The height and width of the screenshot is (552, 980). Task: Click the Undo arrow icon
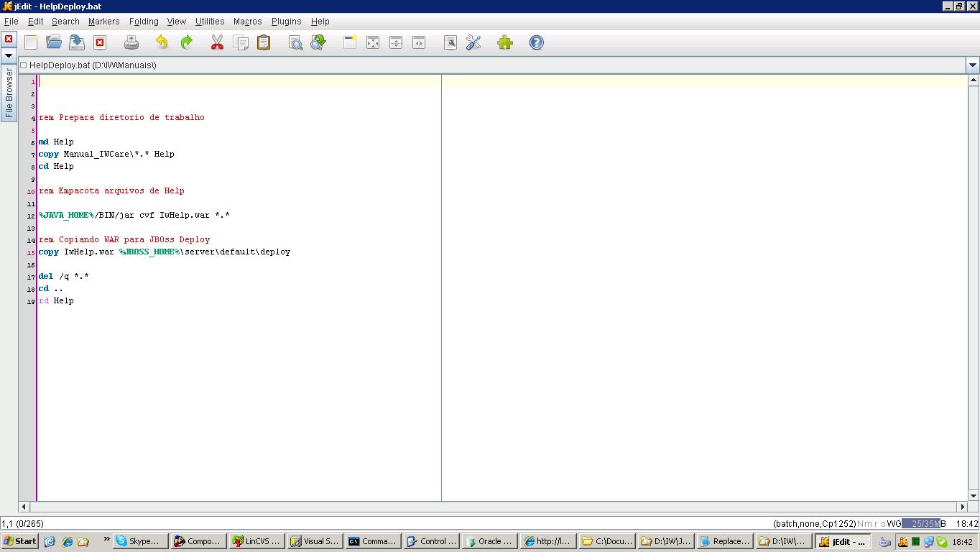pyautogui.click(x=162, y=43)
